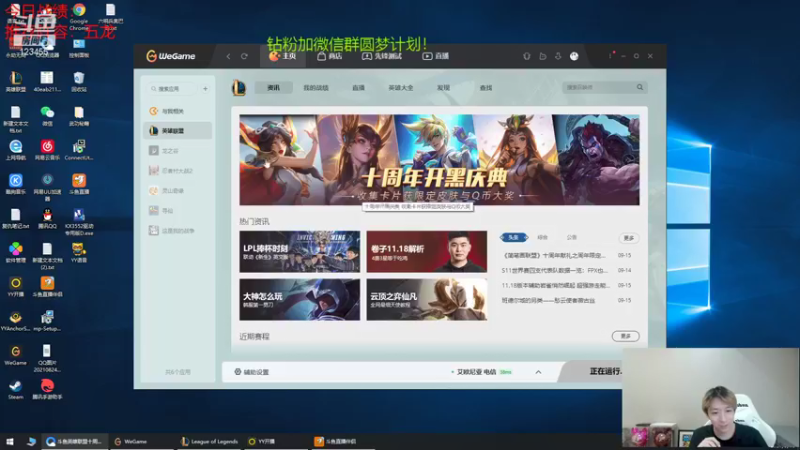
Task: Click the user avatar in WeGame title bar
Action: 574,56
